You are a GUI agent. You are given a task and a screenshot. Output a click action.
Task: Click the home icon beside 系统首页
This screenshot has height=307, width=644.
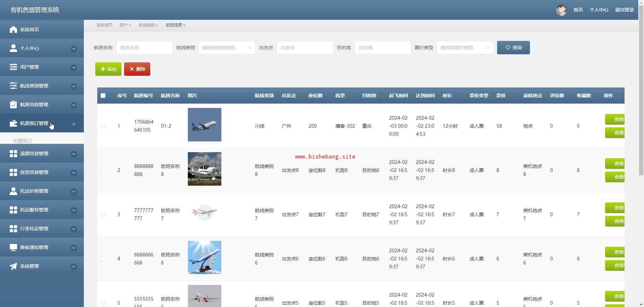pos(13,29)
